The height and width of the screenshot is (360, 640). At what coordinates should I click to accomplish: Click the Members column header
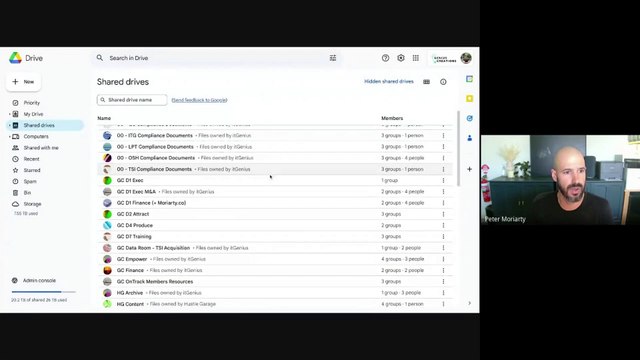pyautogui.click(x=392, y=118)
